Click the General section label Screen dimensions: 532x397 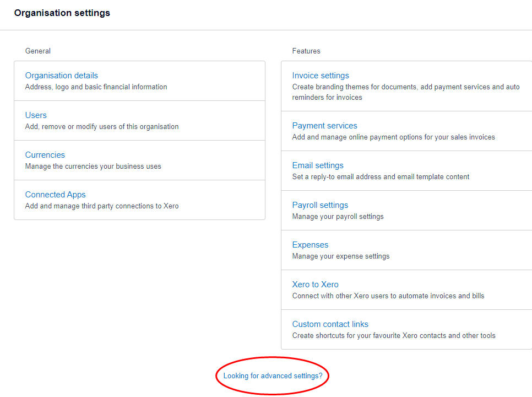pos(38,51)
